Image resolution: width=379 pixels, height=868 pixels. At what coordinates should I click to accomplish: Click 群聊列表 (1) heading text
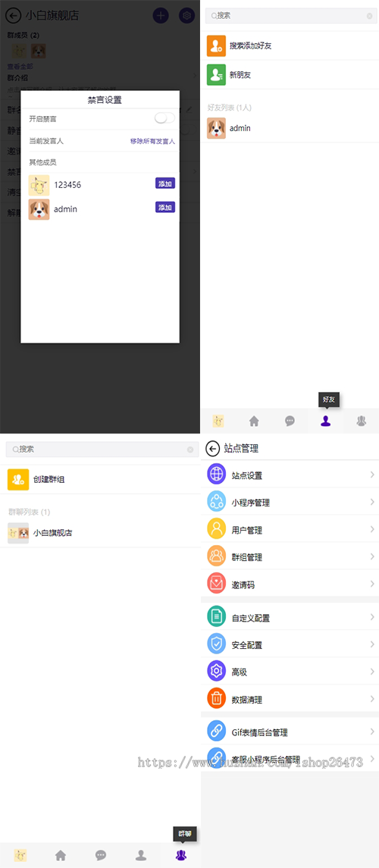(30, 512)
